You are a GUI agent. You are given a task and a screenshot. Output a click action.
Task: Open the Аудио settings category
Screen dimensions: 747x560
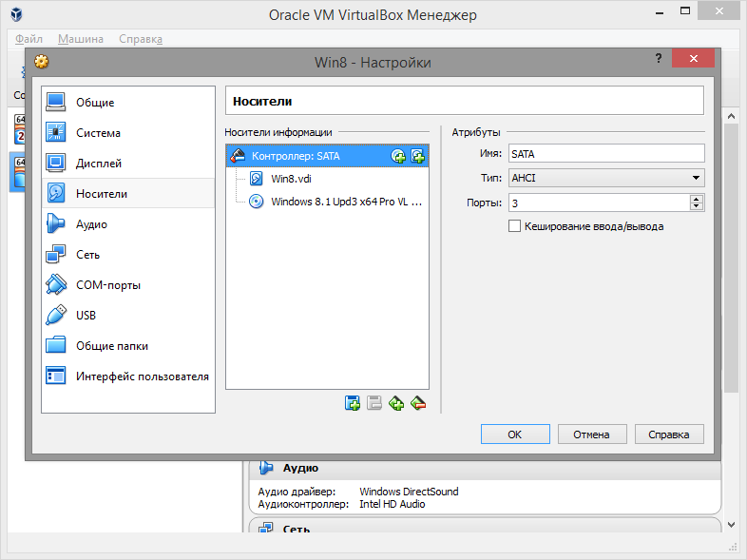pyautogui.click(x=128, y=224)
